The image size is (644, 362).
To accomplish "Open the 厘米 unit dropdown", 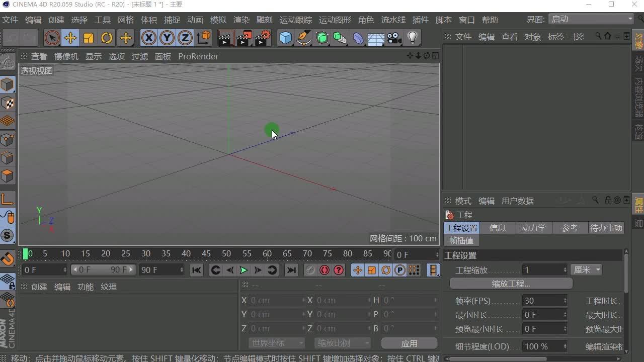I will (x=587, y=270).
